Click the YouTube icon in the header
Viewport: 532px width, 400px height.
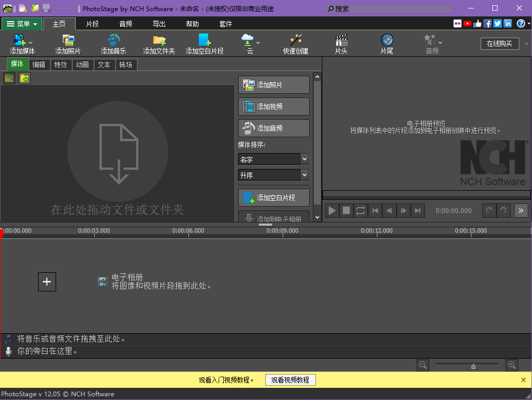(x=467, y=23)
